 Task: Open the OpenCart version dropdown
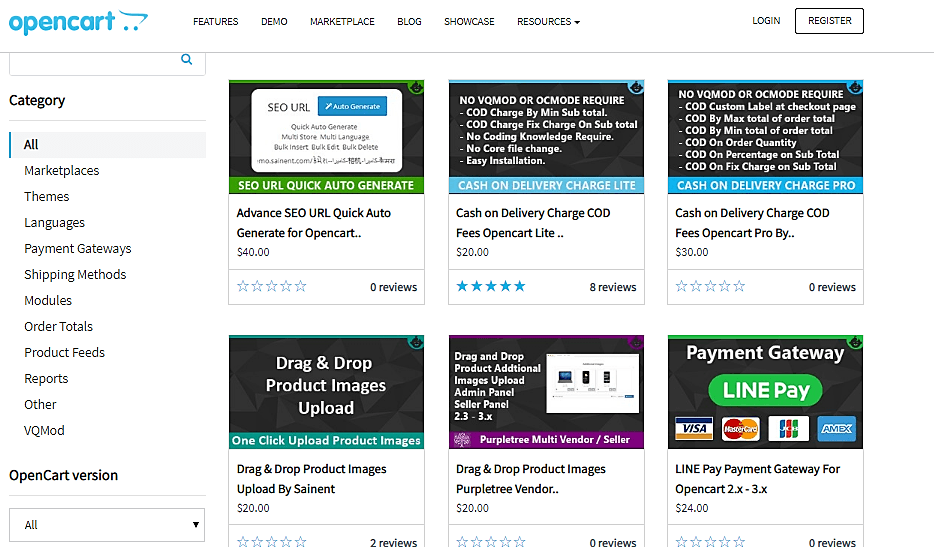point(107,525)
